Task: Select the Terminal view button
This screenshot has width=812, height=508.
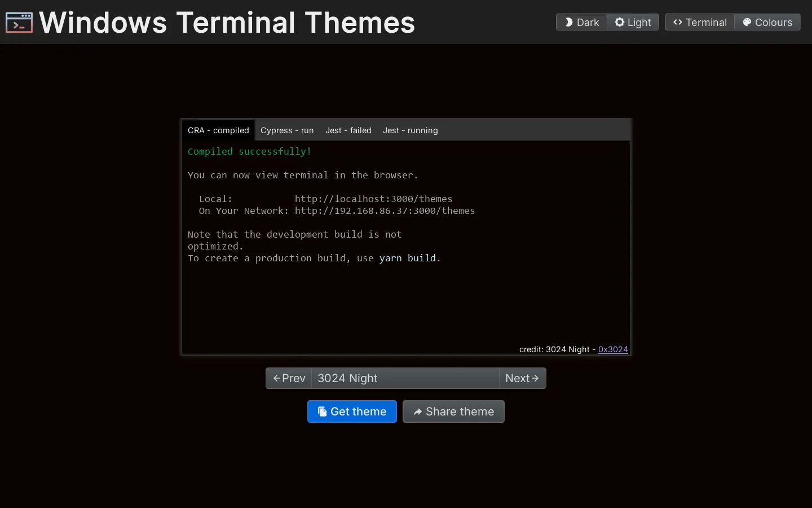Action: (700, 22)
